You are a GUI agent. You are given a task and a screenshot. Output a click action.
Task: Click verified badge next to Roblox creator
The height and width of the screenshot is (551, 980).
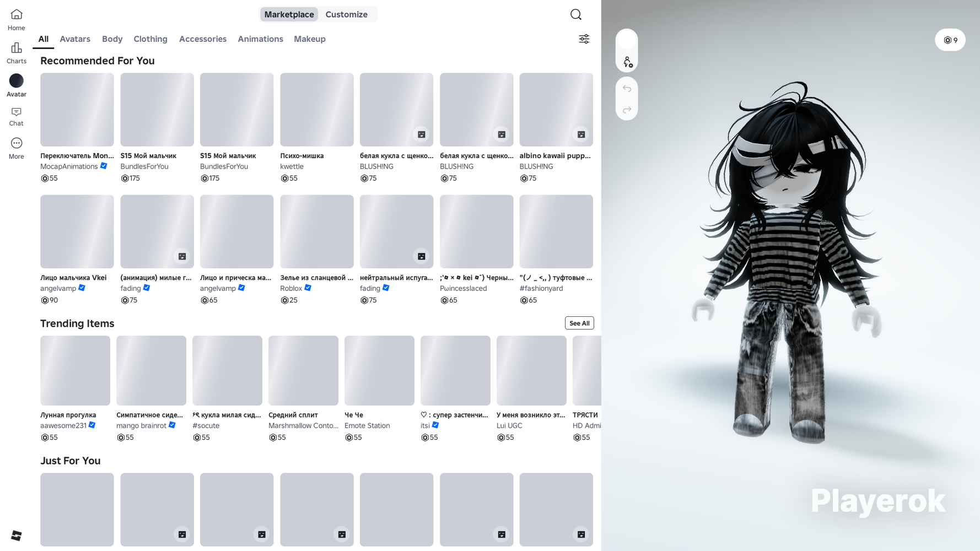(308, 288)
